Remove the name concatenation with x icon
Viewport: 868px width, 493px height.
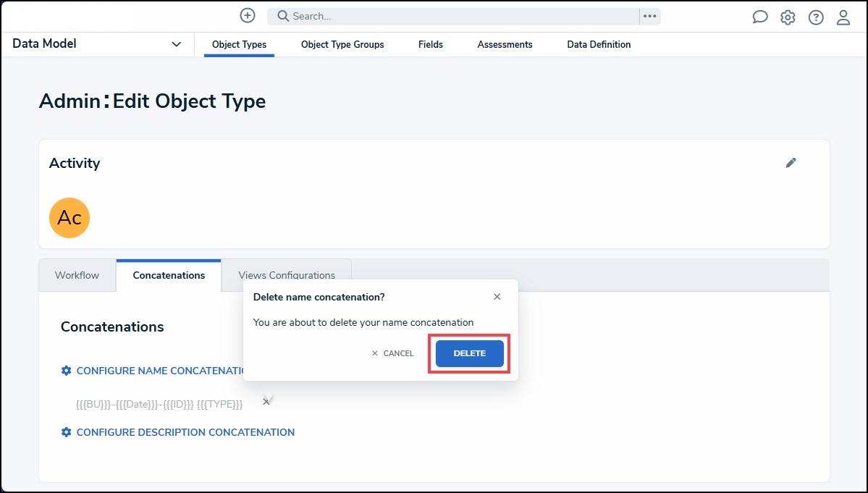pos(266,402)
